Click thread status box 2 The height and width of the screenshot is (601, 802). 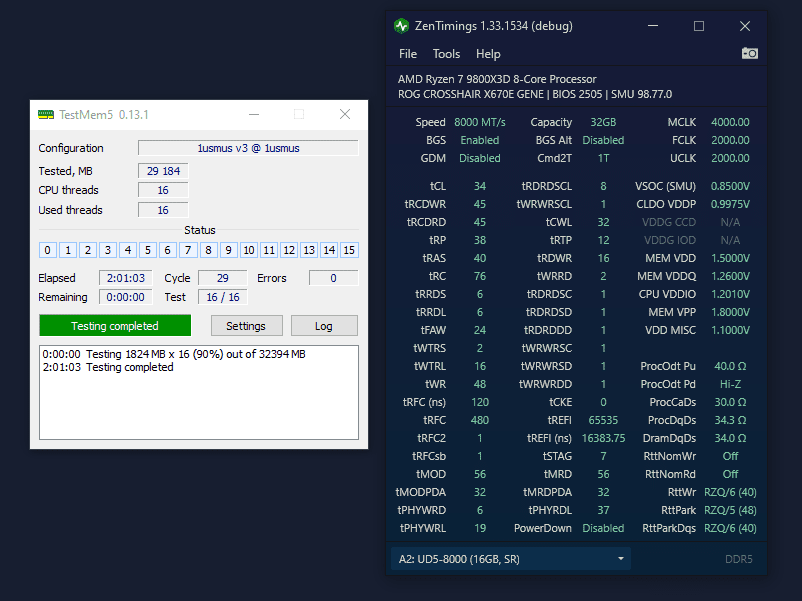click(87, 250)
